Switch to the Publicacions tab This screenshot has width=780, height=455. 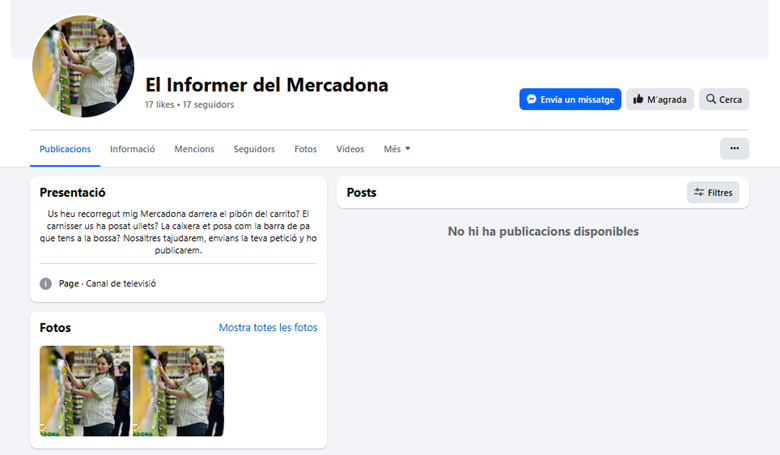pos(65,149)
